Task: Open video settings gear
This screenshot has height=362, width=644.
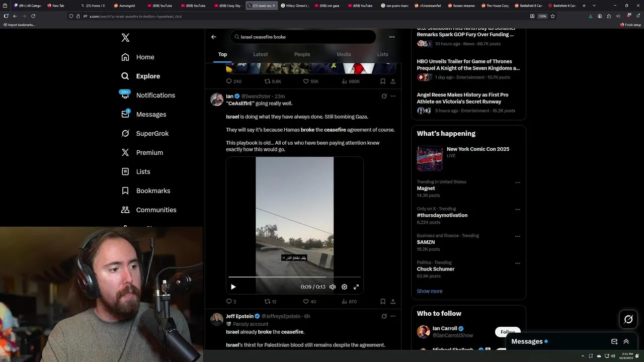Action: 344,287
